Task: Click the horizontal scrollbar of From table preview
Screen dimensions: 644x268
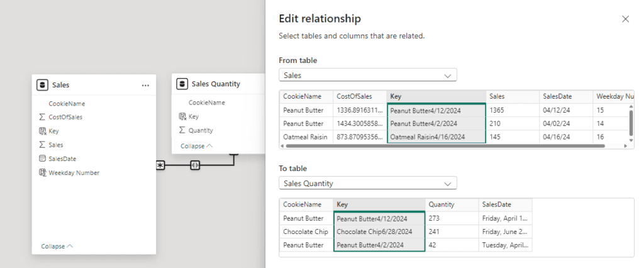Action: coord(440,146)
